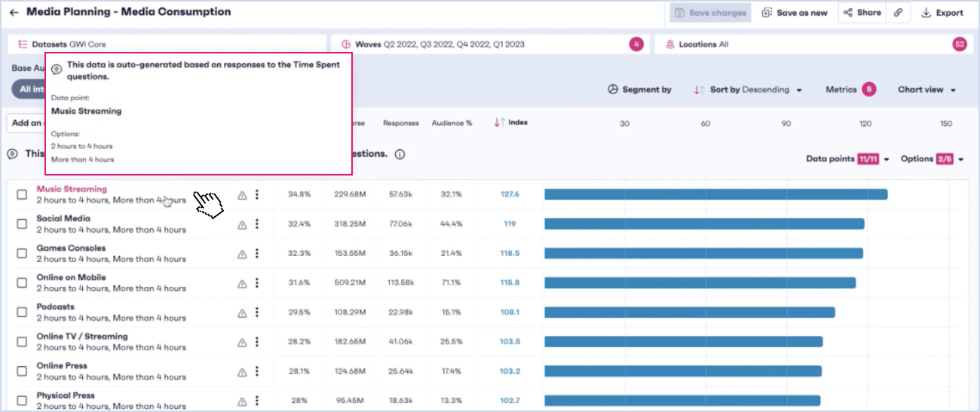Open warning icon for Social Media row
The image size is (980, 412).
(242, 224)
